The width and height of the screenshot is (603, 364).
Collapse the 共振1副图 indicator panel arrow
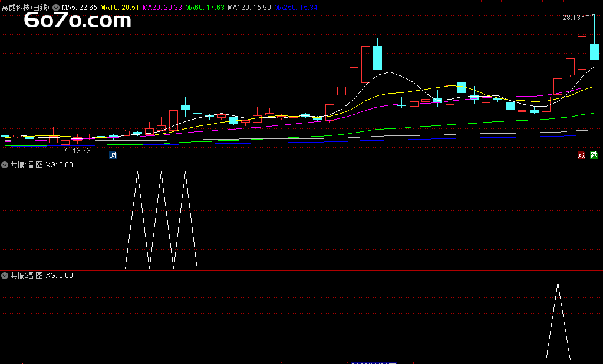click(x=5, y=166)
